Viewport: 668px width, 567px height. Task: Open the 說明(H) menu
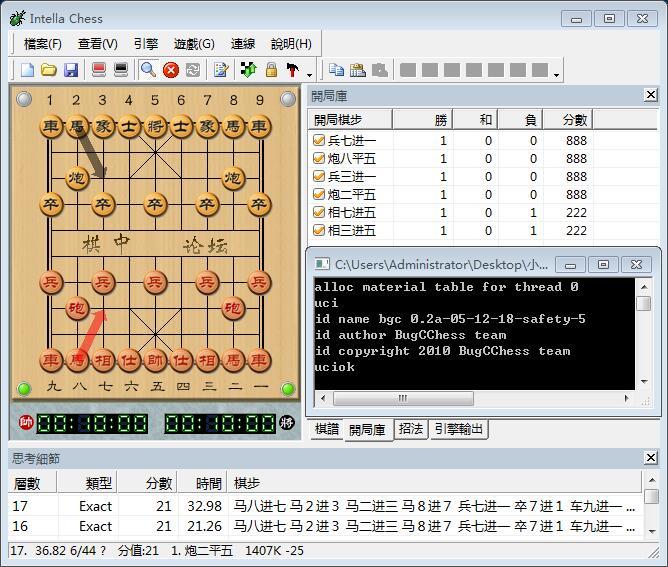(291, 43)
